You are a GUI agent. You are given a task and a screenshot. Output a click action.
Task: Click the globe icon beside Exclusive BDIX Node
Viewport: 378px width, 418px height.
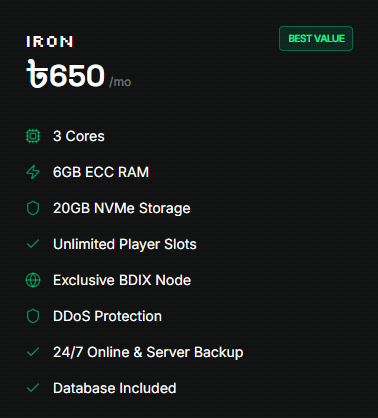tap(33, 280)
